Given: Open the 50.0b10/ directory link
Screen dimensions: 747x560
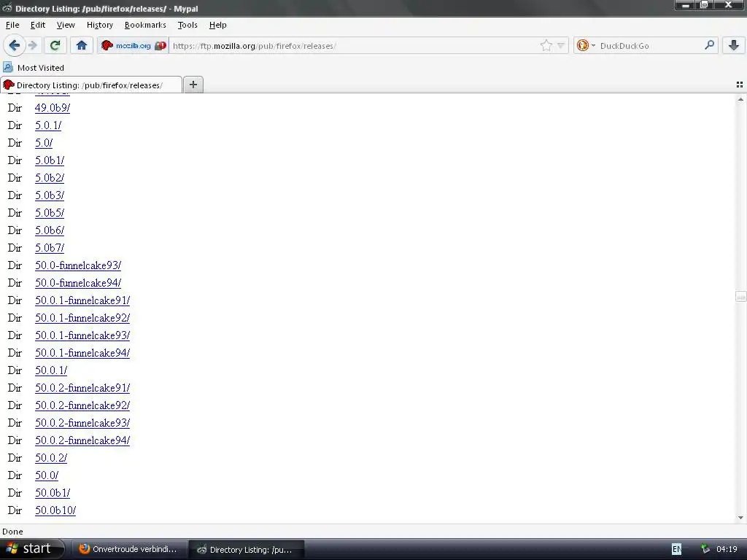Looking at the screenshot, I should [55, 510].
